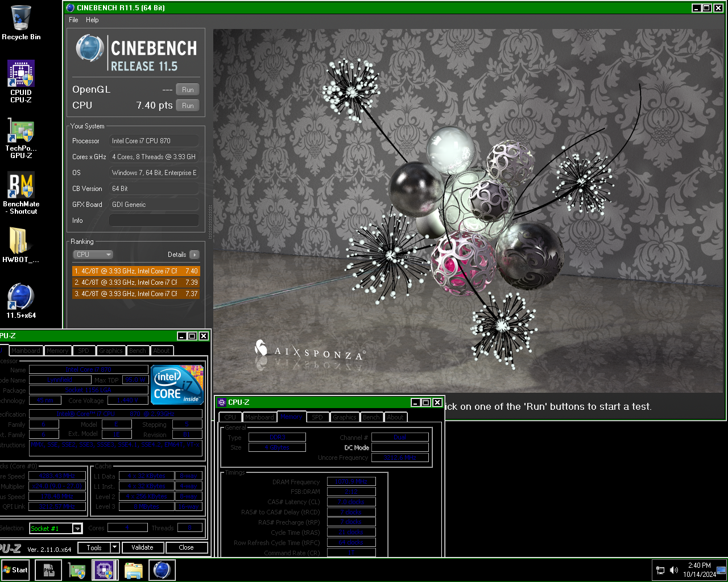
Task: Select ranking entry scoring 7.37
Action: (x=136, y=294)
